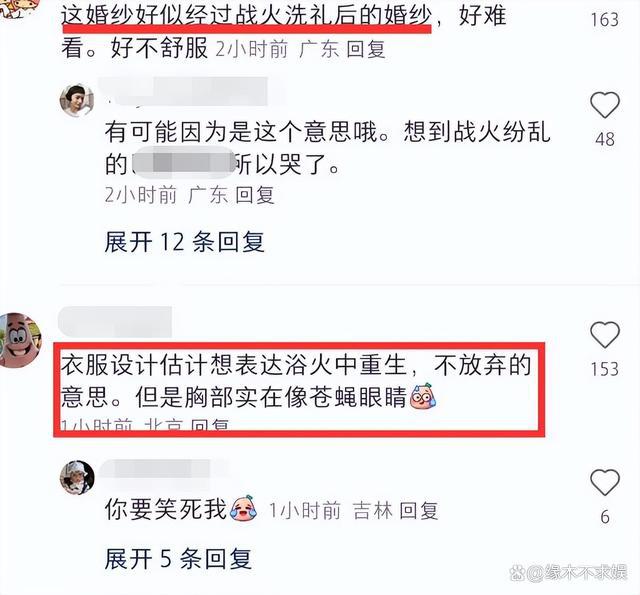
Task: Open avatar of the 战火纷乱 replier
Action: pyautogui.click(x=77, y=101)
